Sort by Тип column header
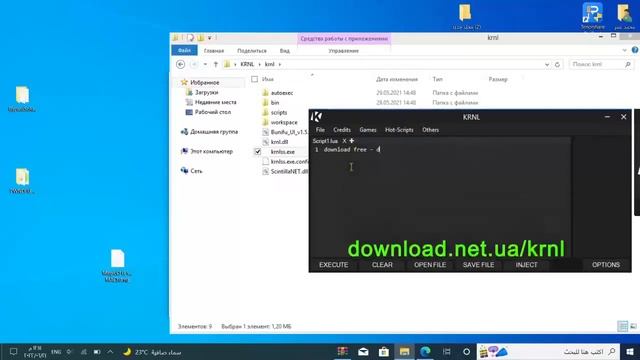Viewport: 640px width, 360px height. pos(438,79)
